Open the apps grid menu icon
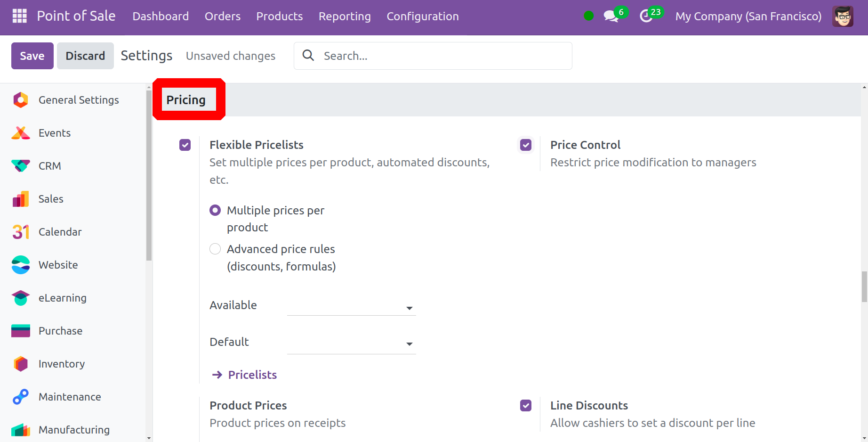Viewport: 868px width, 442px height. pyautogui.click(x=19, y=16)
